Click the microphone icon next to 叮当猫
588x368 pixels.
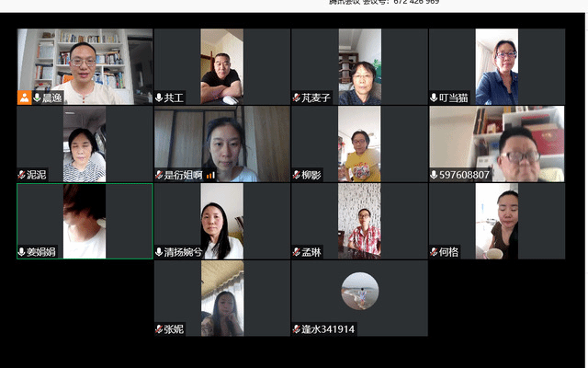[434, 98]
